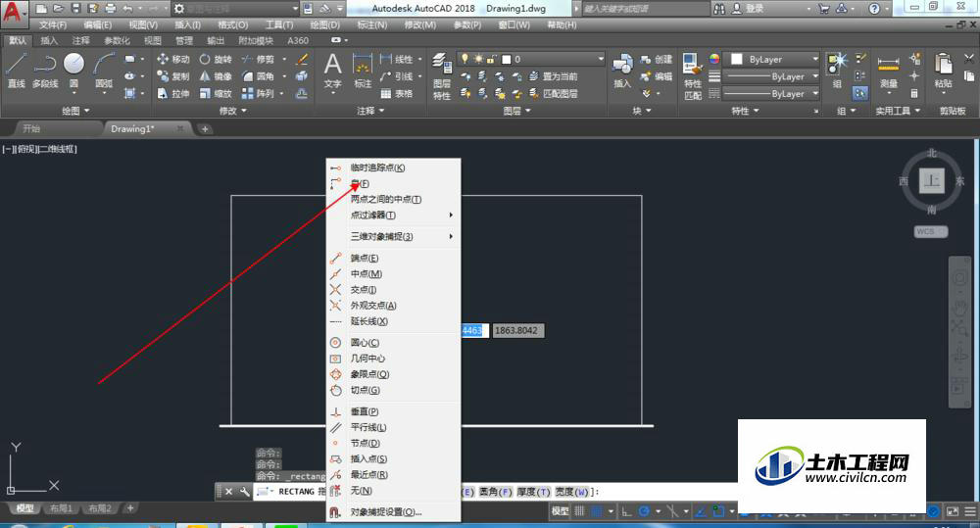Toggle the layer on/off lightbulb icon

click(x=465, y=59)
